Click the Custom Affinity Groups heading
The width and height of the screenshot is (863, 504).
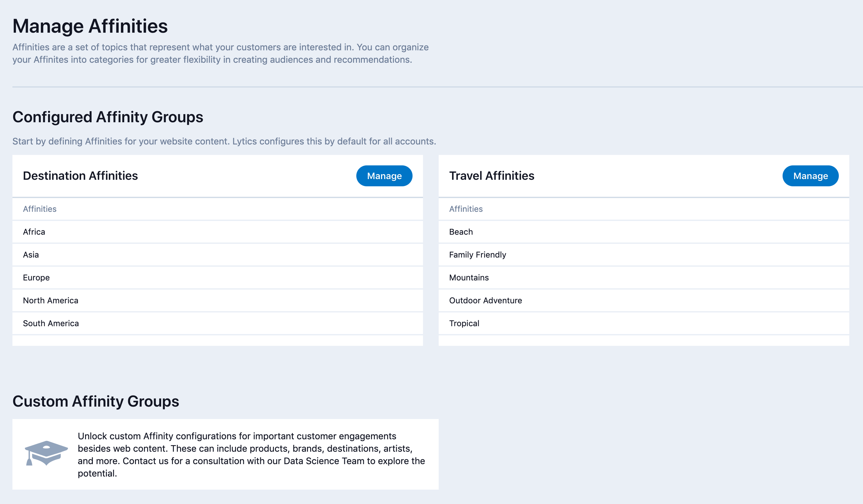coord(95,401)
